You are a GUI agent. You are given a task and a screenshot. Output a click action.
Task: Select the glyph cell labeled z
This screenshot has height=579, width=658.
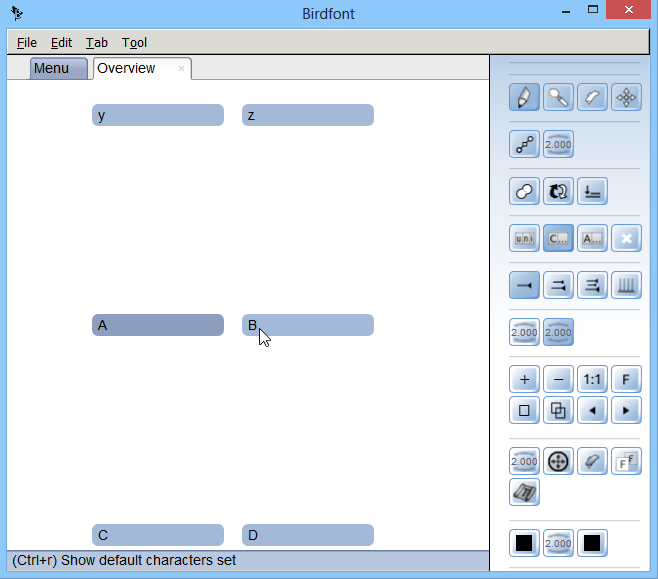coord(308,115)
